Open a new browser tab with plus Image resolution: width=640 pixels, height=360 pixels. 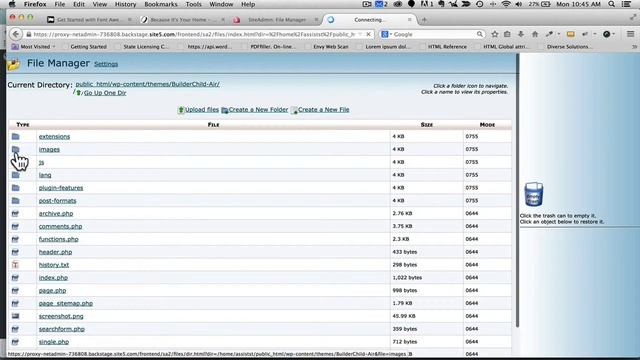tap(424, 20)
